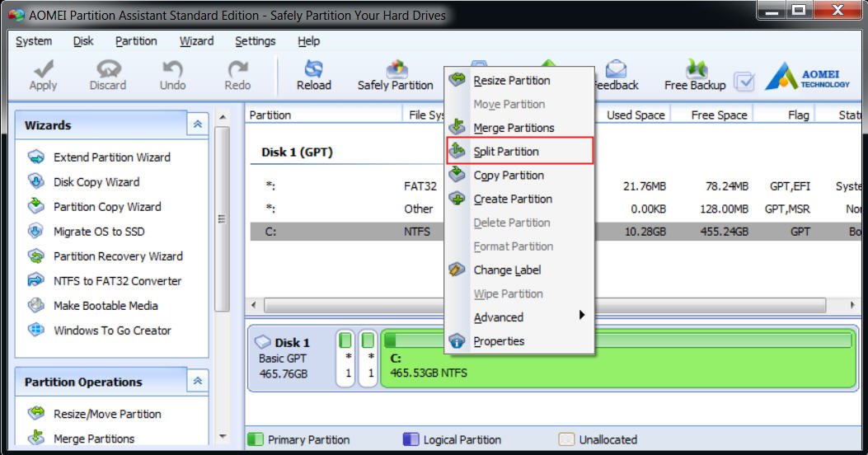Click the Partition Recovery Wizard icon
The height and width of the screenshot is (455, 868).
click(36, 256)
